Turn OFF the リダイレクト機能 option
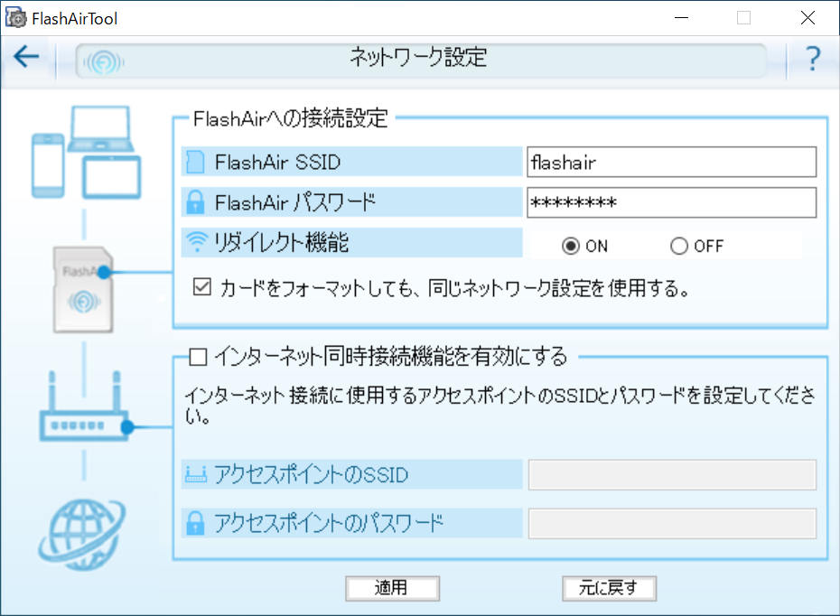Image resolution: width=840 pixels, height=616 pixels. [678, 246]
